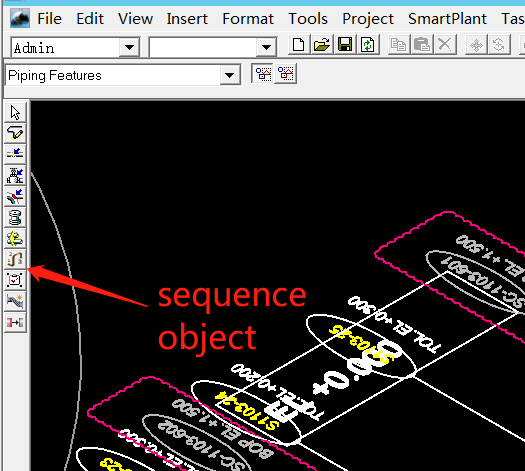This screenshot has height=471, width=525.
Task: Click the greyed Move icon
Action: pyautogui.click(x=476, y=45)
